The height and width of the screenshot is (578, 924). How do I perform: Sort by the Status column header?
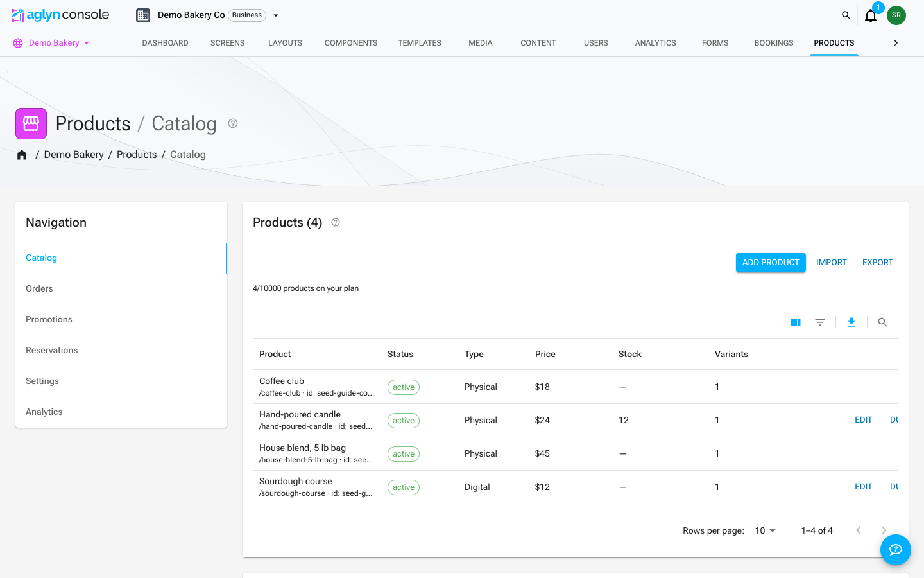click(x=400, y=355)
